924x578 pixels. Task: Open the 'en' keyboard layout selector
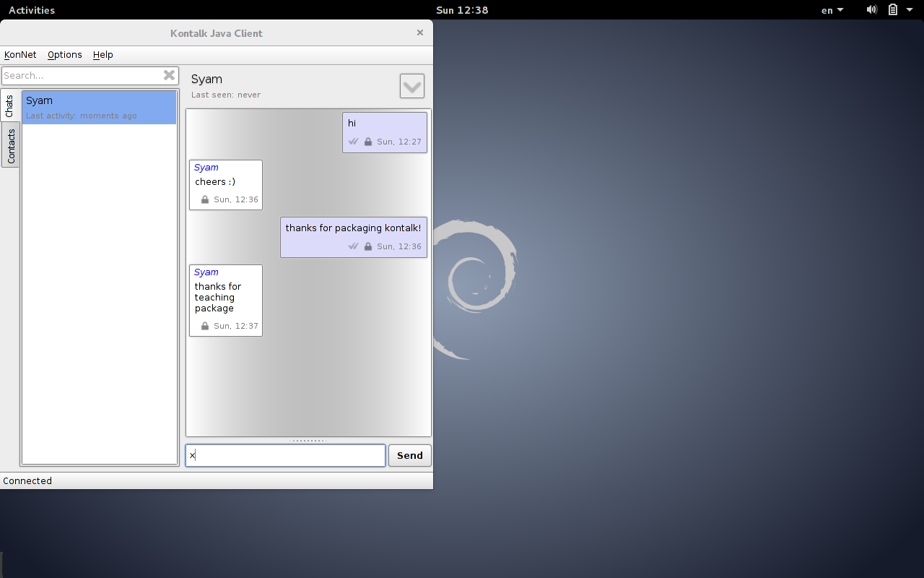click(832, 10)
